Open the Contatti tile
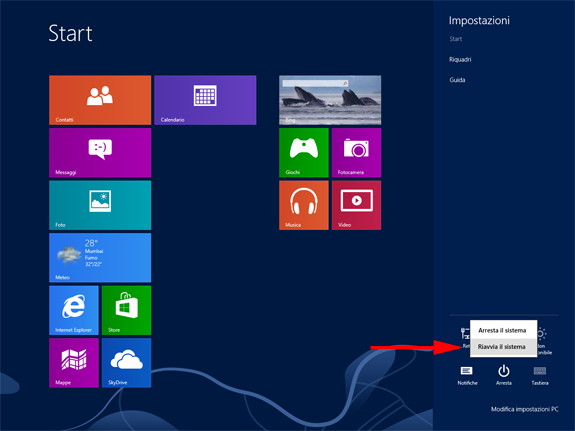The height and width of the screenshot is (431, 575). point(100,100)
